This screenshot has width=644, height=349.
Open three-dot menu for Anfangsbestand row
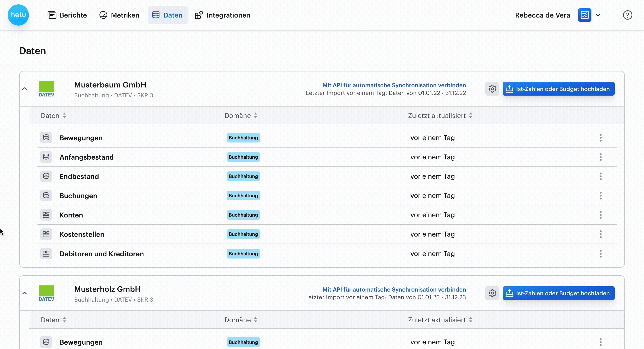pyautogui.click(x=600, y=157)
